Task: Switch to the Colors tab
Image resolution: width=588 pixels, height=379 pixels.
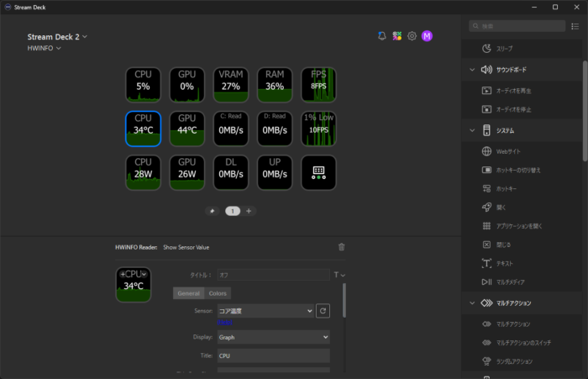Action: tap(218, 293)
